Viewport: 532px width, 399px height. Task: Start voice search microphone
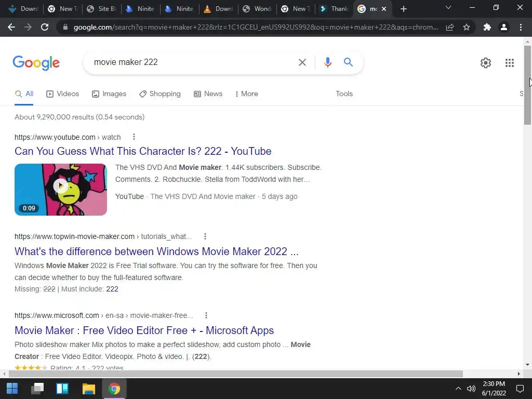coord(327,62)
